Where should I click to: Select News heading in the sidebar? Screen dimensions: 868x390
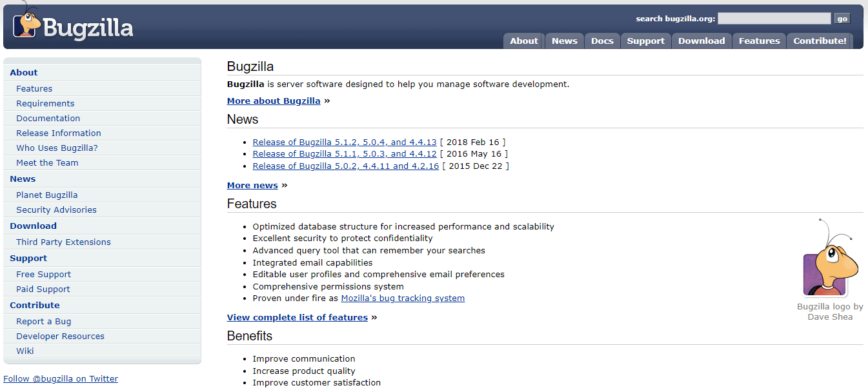[x=23, y=179]
